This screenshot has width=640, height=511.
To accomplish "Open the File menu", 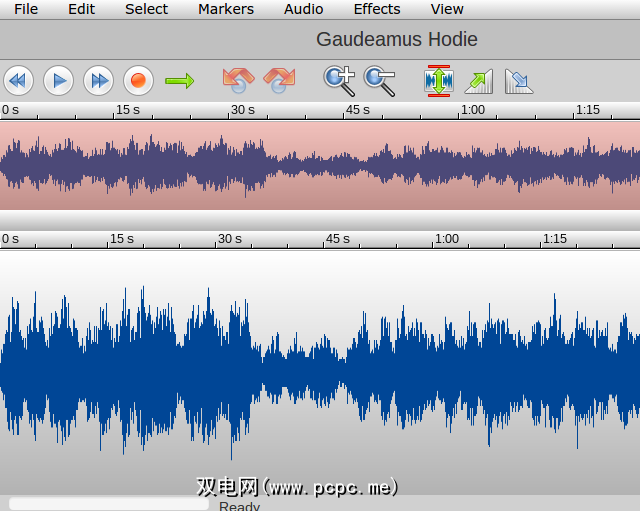I will point(26,9).
